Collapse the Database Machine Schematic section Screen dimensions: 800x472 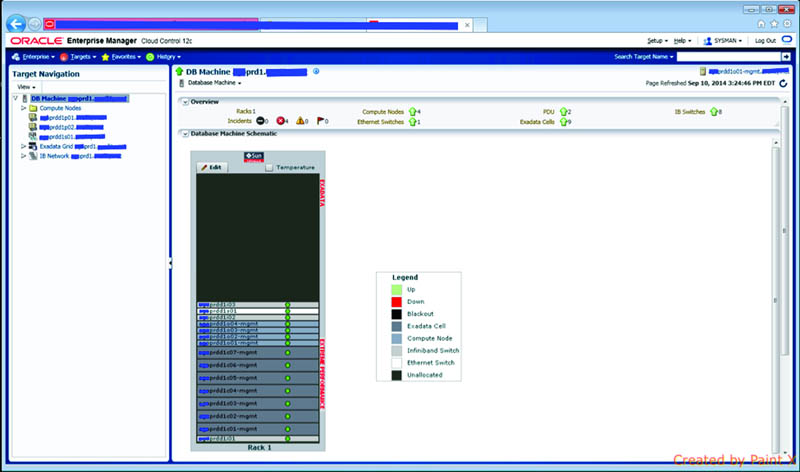coord(185,134)
